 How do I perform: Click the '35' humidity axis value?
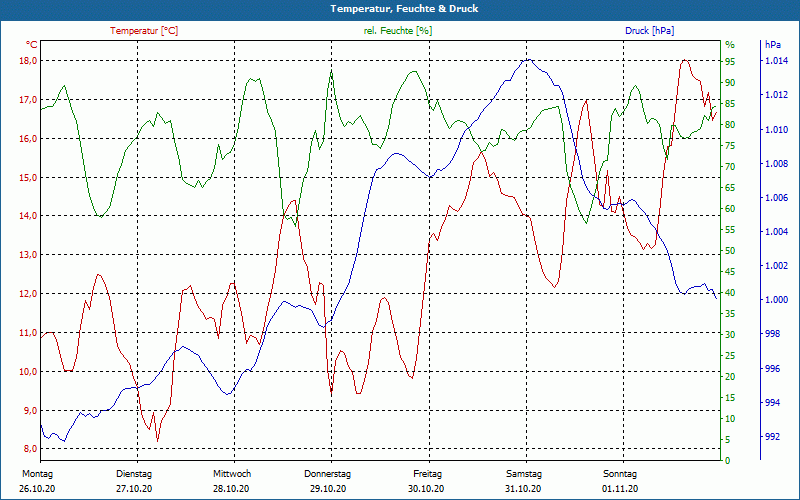coord(730,314)
